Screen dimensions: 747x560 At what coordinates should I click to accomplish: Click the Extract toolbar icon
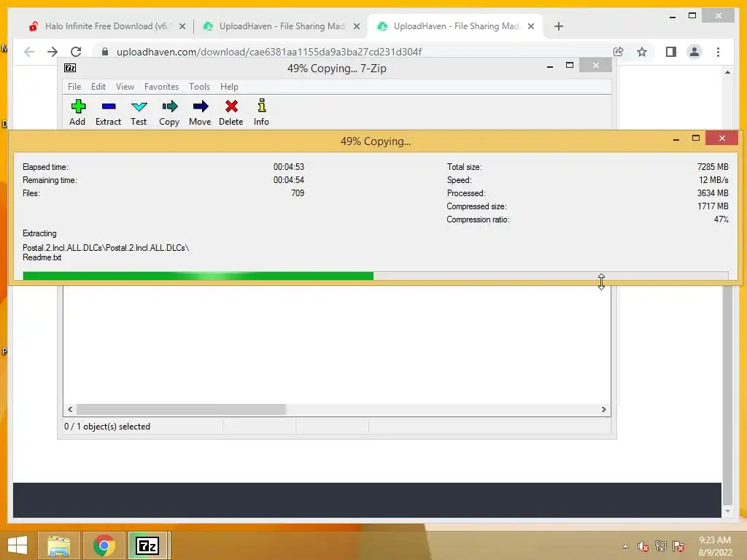coord(109,106)
